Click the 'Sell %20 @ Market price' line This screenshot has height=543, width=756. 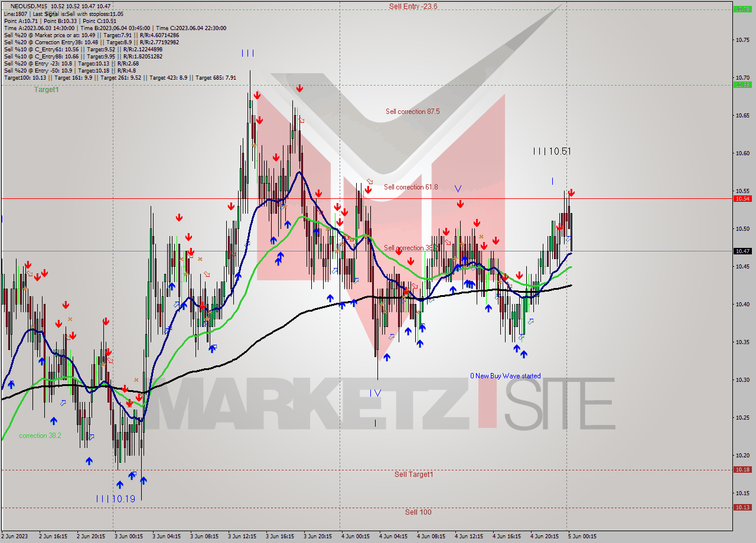[91, 35]
